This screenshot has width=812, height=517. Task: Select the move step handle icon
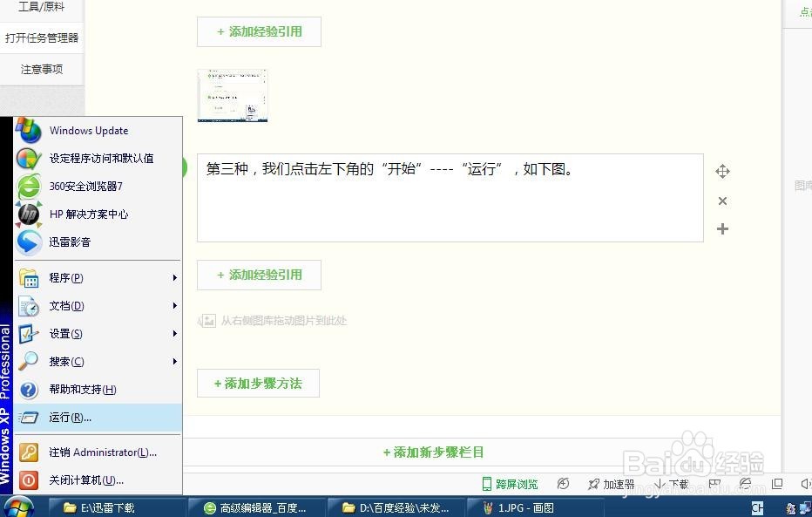coord(722,171)
